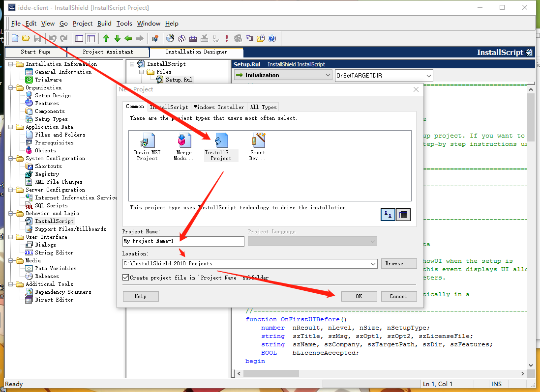
Task: Click the Undo toolbar icon
Action: pyautogui.click(x=52, y=38)
